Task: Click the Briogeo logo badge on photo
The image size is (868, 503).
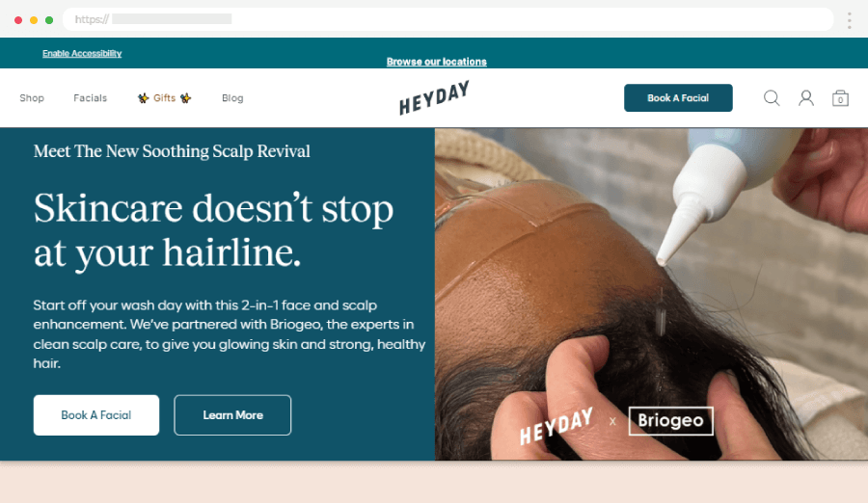Action: click(671, 420)
